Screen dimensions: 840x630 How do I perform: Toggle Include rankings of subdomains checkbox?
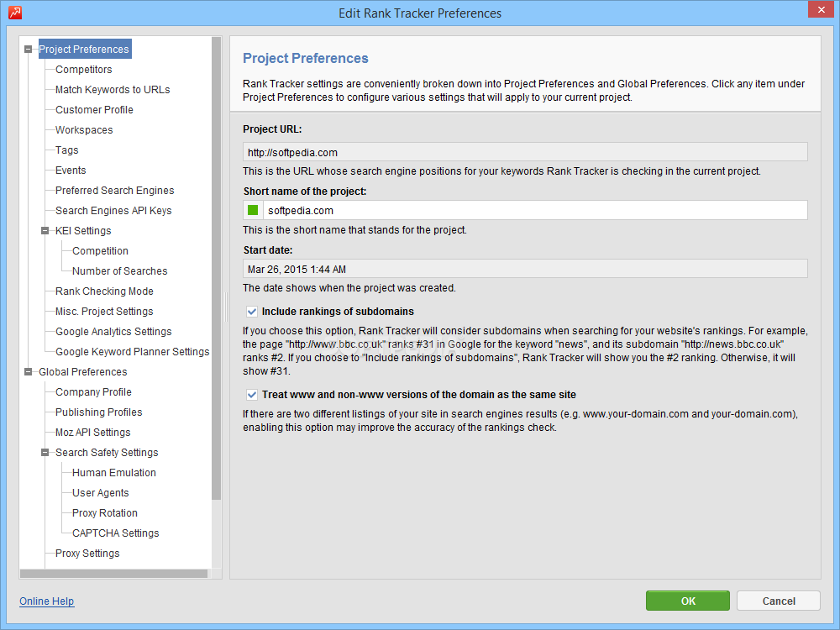click(252, 312)
